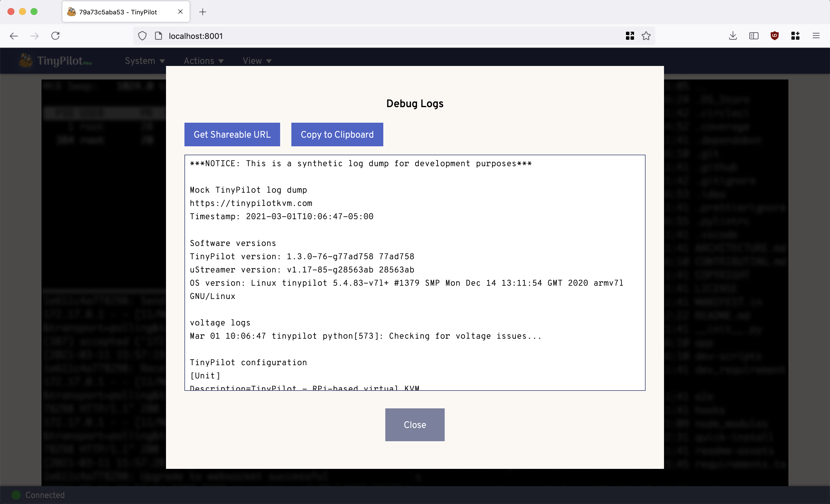This screenshot has width=830, height=504.
Task: Click the browser back arrow
Action: coord(14,36)
